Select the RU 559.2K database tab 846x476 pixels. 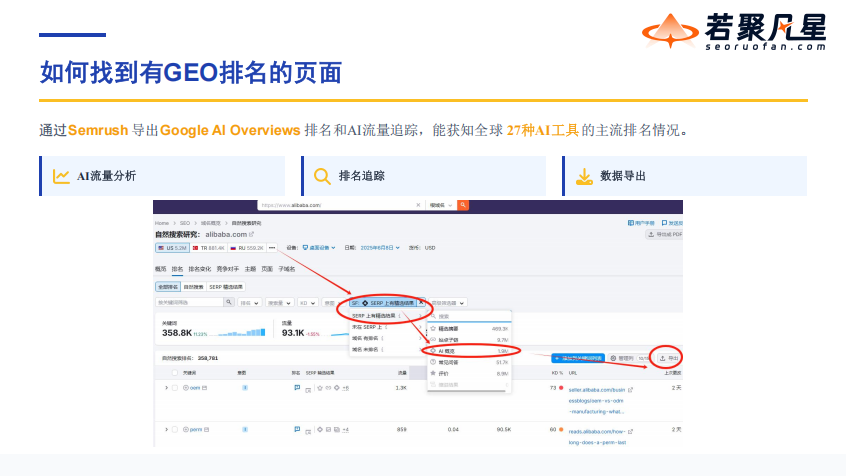click(x=247, y=248)
